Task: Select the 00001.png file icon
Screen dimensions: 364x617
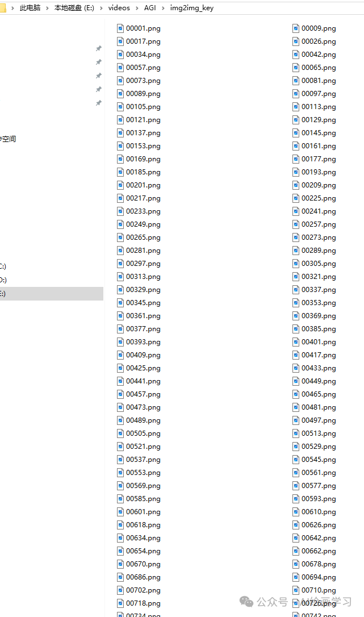Action: [x=120, y=28]
